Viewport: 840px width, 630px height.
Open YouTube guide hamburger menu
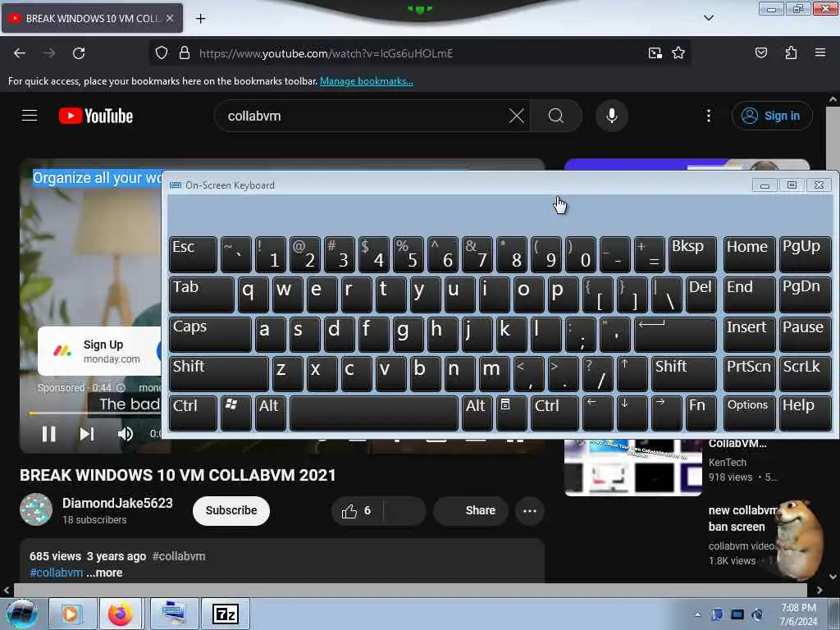(30, 116)
